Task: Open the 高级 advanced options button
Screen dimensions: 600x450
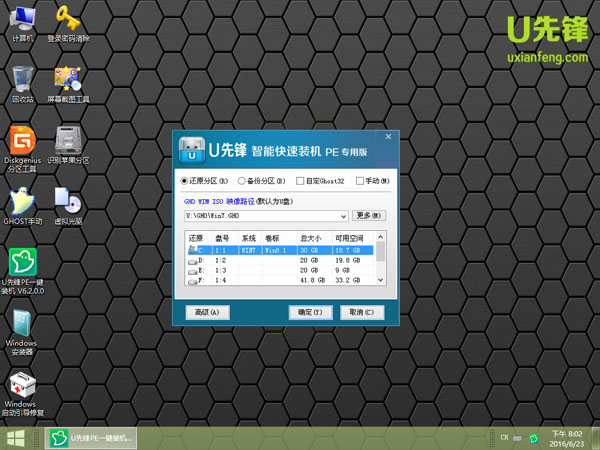Action: 209,312
